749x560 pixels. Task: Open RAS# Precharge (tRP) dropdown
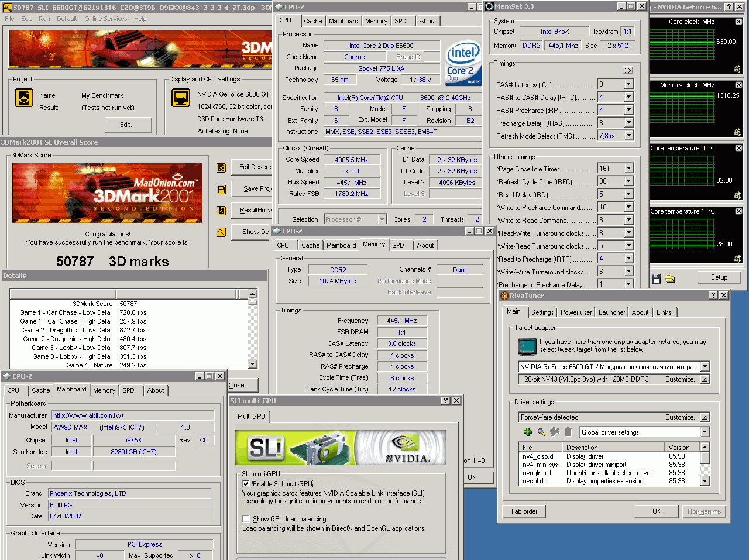(628, 110)
